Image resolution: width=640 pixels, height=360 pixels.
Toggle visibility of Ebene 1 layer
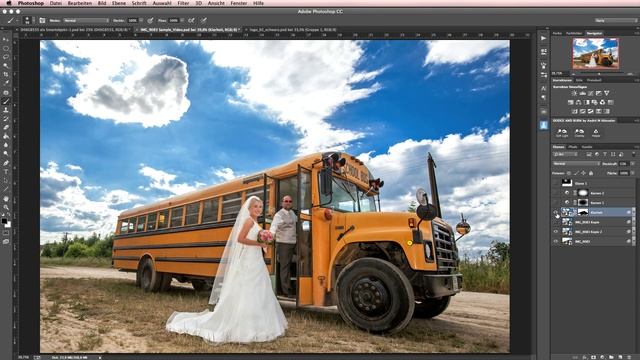(x=556, y=183)
